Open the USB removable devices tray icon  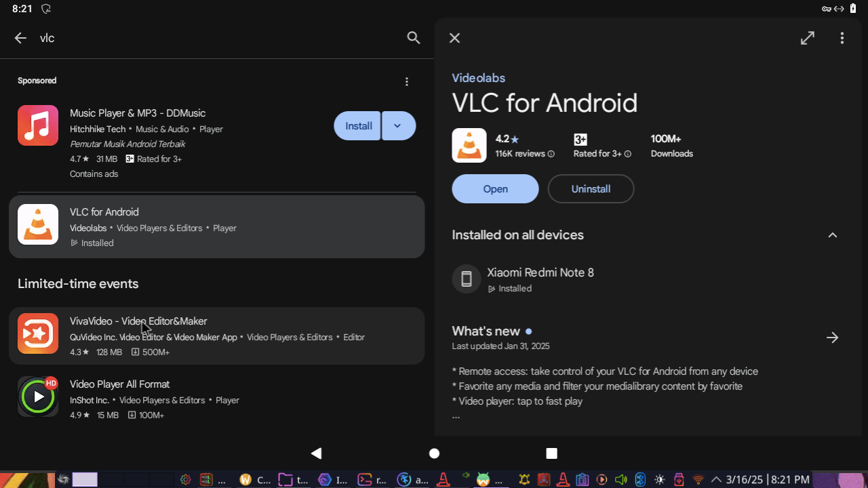click(679, 480)
